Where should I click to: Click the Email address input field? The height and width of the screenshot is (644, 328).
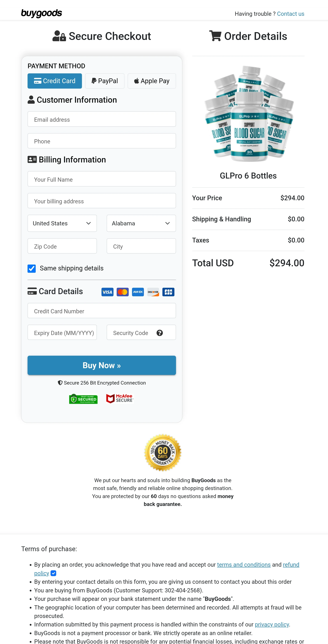pyautogui.click(x=102, y=119)
